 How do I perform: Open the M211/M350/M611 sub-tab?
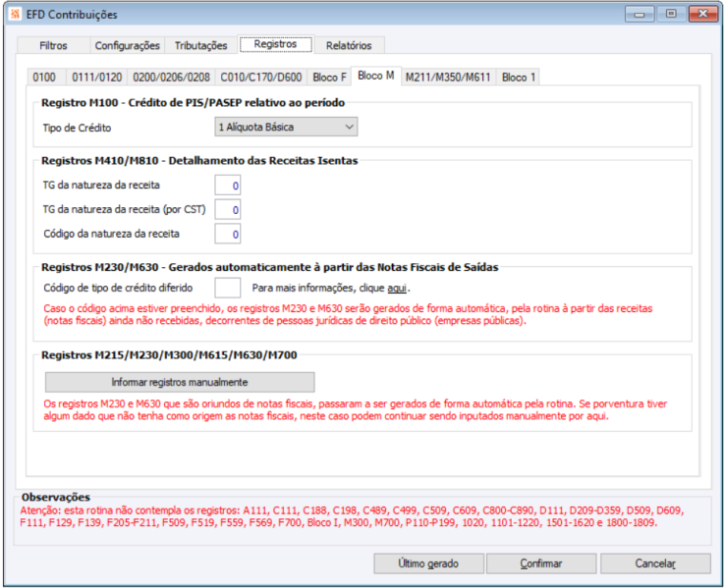pos(448,77)
